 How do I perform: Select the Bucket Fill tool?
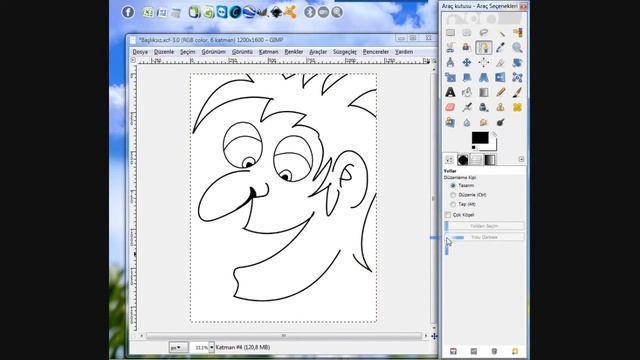467,93
